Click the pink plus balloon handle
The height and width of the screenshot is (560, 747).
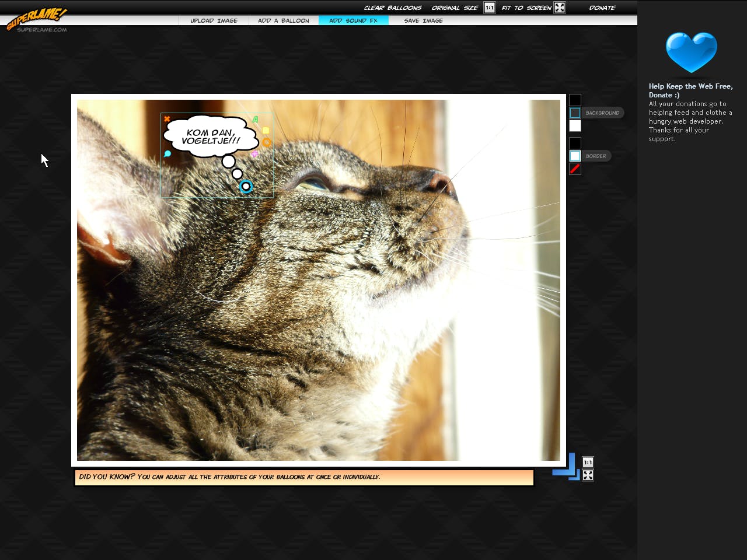pyautogui.click(x=254, y=155)
